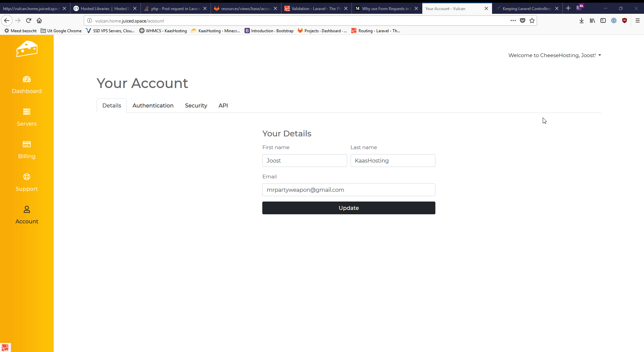Focus the First name field
Screen dimensions: 644x352
click(304, 161)
